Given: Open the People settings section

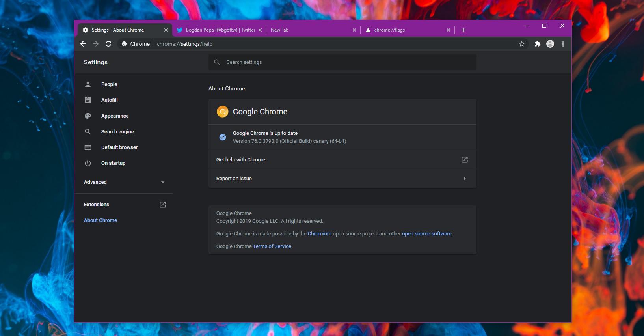Looking at the screenshot, I should tap(109, 84).
